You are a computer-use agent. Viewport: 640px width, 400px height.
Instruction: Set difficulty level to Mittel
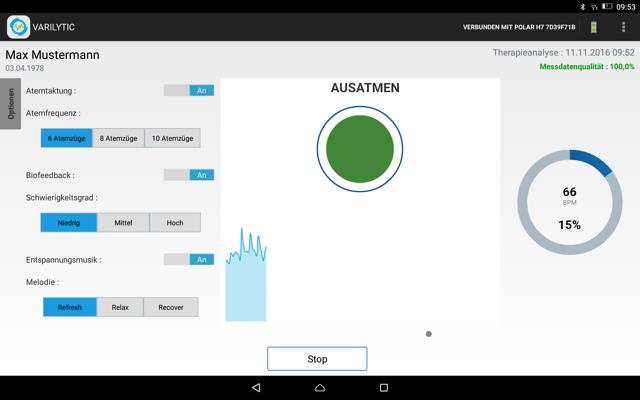coord(123,223)
